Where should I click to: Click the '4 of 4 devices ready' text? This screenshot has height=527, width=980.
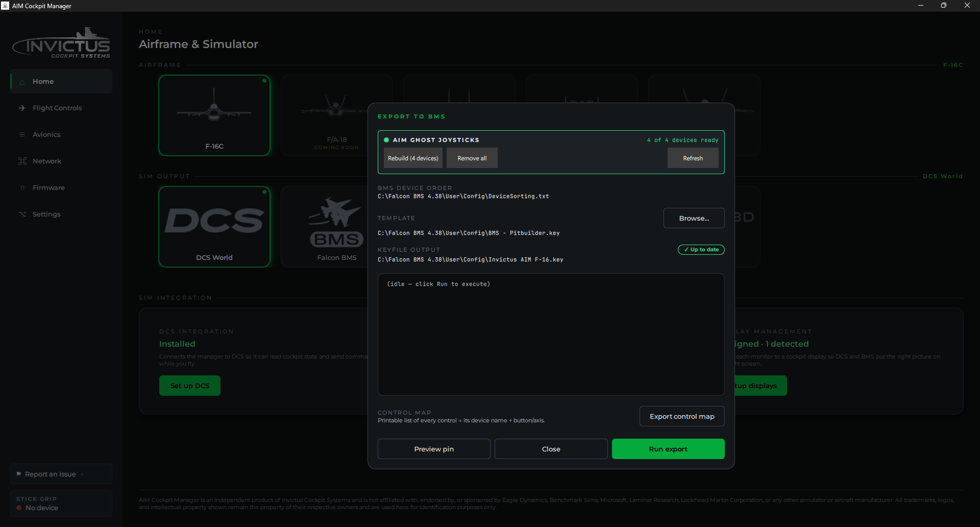tap(682, 140)
